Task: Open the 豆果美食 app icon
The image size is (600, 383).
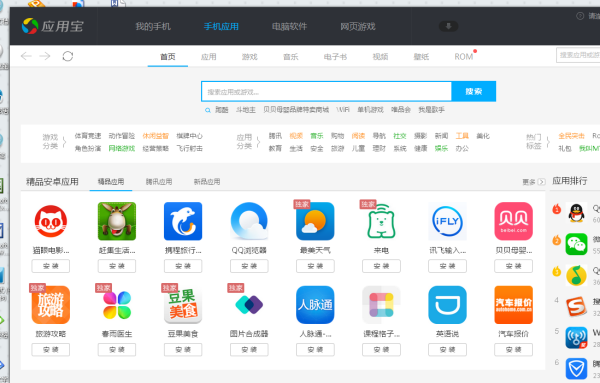Action: point(183,305)
